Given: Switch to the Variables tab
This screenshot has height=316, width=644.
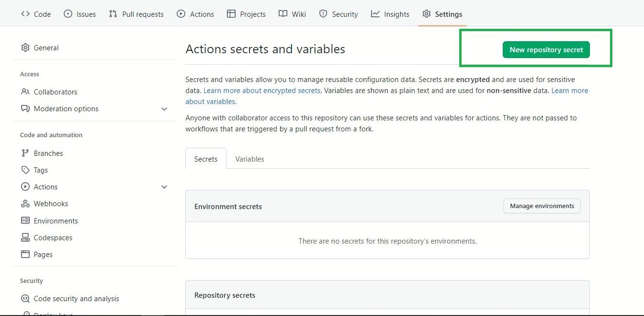Looking at the screenshot, I should point(249,159).
